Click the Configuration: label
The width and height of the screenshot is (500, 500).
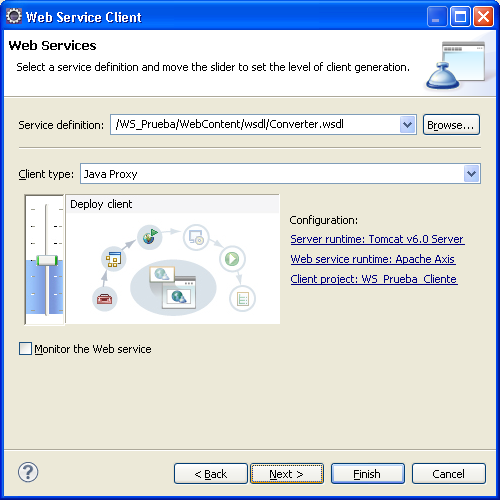(x=323, y=220)
